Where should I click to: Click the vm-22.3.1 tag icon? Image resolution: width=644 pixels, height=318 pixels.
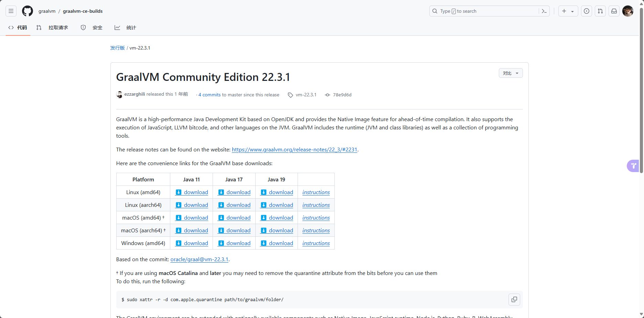pos(291,95)
